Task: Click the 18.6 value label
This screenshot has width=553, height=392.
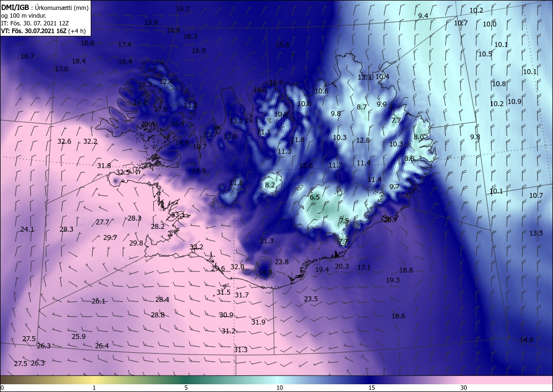Action: pyautogui.click(x=398, y=316)
